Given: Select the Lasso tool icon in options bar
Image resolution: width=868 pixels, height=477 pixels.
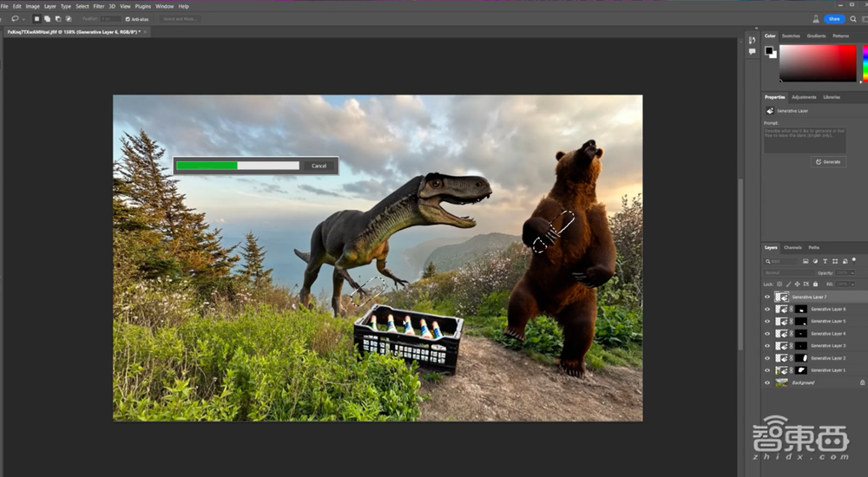Looking at the screenshot, I should pos(16,18).
